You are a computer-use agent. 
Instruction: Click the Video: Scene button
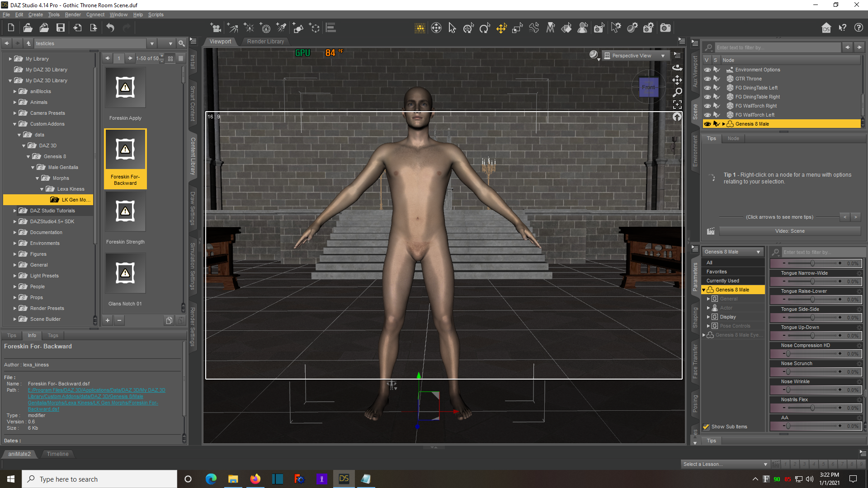[790, 231]
